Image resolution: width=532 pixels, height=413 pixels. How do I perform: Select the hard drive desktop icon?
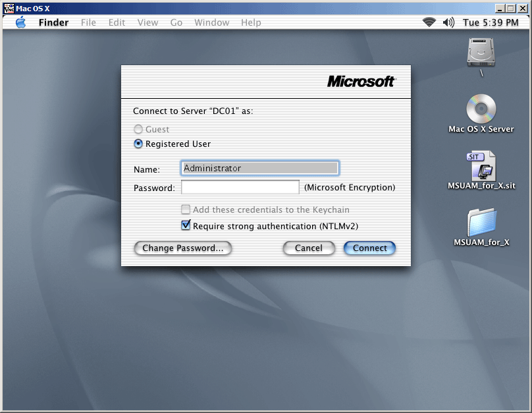481,52
